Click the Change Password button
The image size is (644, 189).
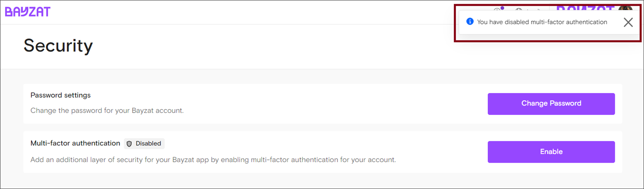(x=551, y=104)
